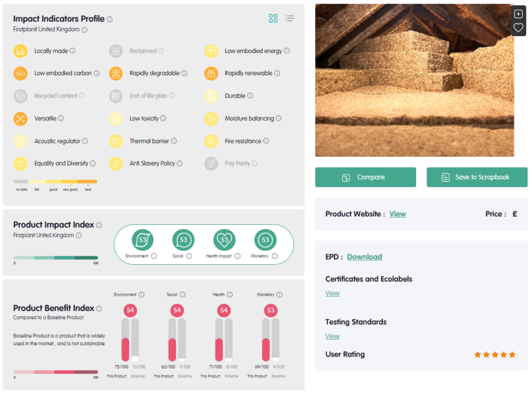532x394 pixels.
Task: Click the Social score chat bubble icon
Action: 183,240
